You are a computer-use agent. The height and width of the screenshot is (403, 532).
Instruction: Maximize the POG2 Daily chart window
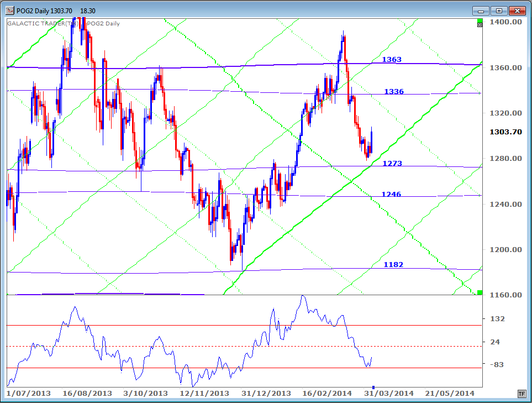coord(499,11)
